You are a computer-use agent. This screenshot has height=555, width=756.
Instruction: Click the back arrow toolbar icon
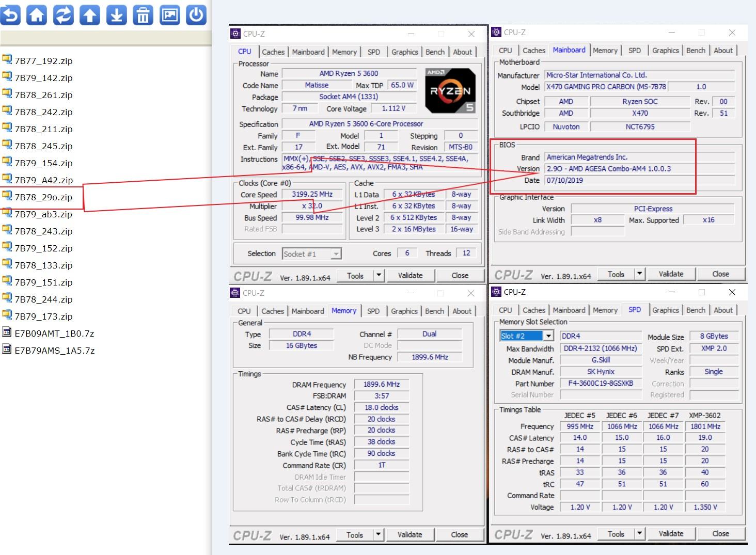click(x=10, y=15)
